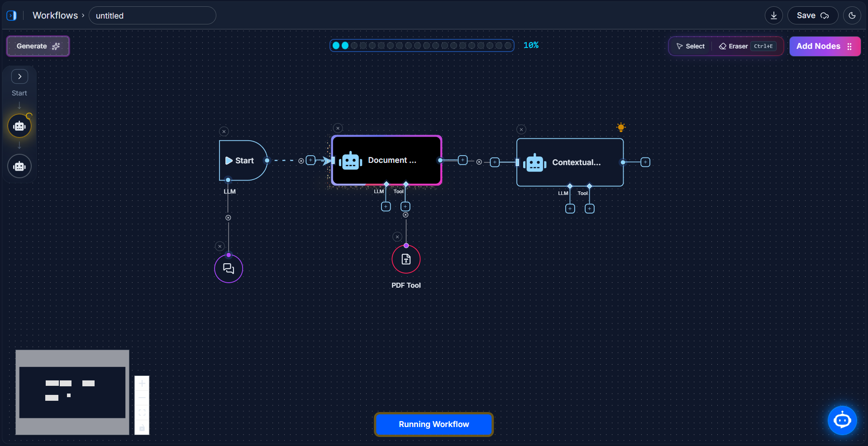This screenshot has height=446, width=868.
Task: Click the Save button
Action: 812,15
